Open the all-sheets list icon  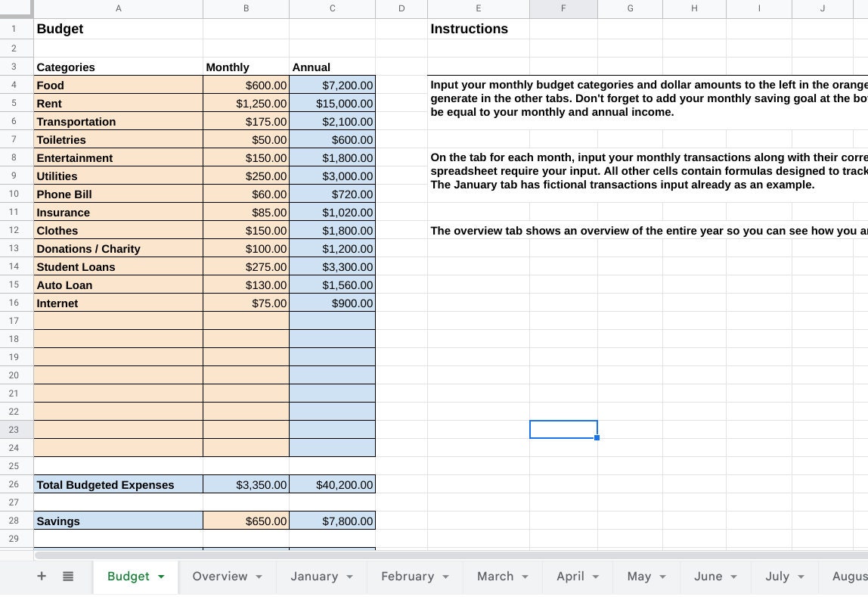click(x=67, y=576)
